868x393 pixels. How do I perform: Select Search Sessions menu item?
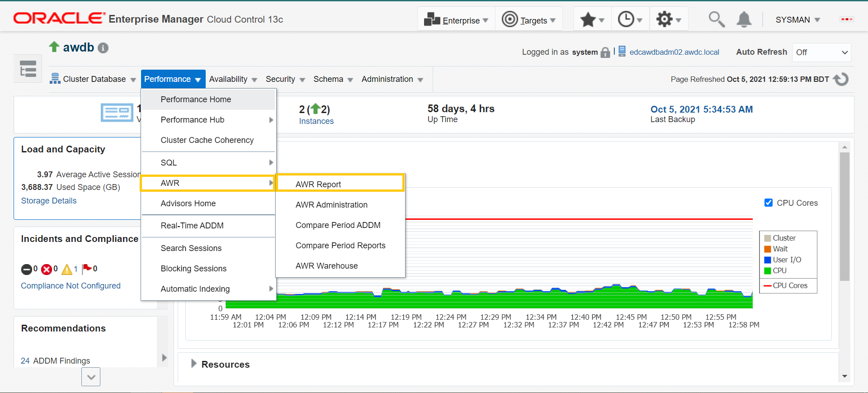(x=208, y=248)
